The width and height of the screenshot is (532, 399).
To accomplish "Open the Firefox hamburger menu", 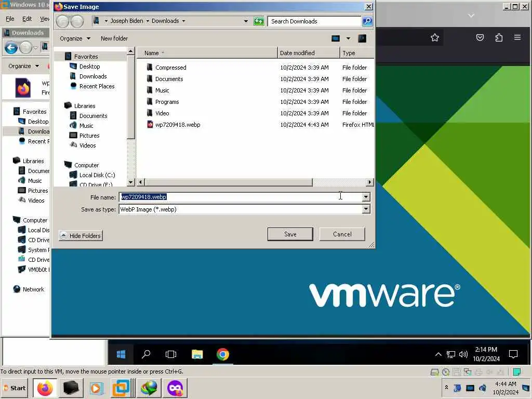I will pyautogui.click(x=517, y=37).
